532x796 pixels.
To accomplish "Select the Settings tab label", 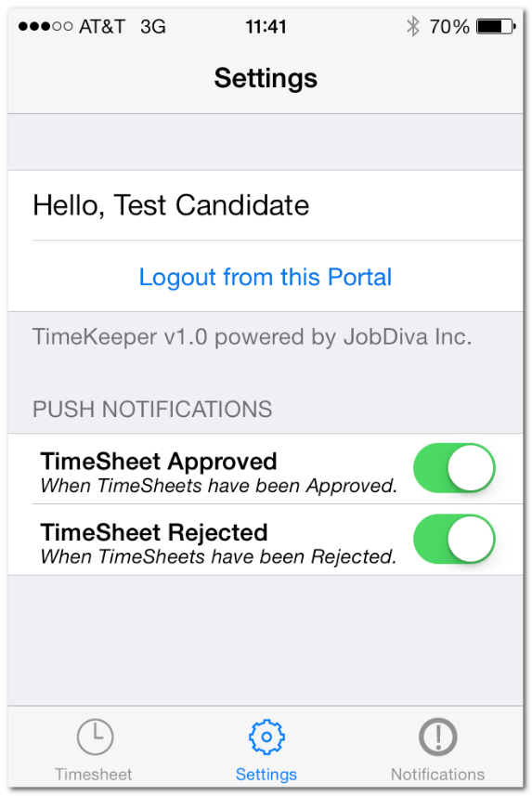I will pyautogui.click(x=266, y=774).
